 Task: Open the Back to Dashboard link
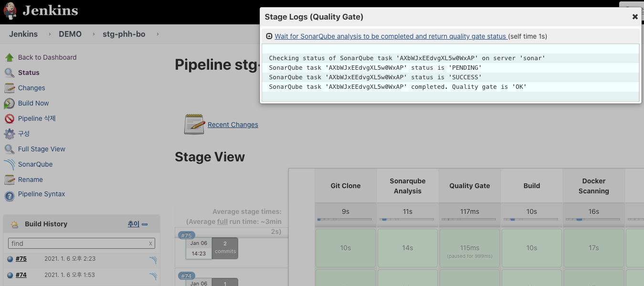[x=47, y=57]
